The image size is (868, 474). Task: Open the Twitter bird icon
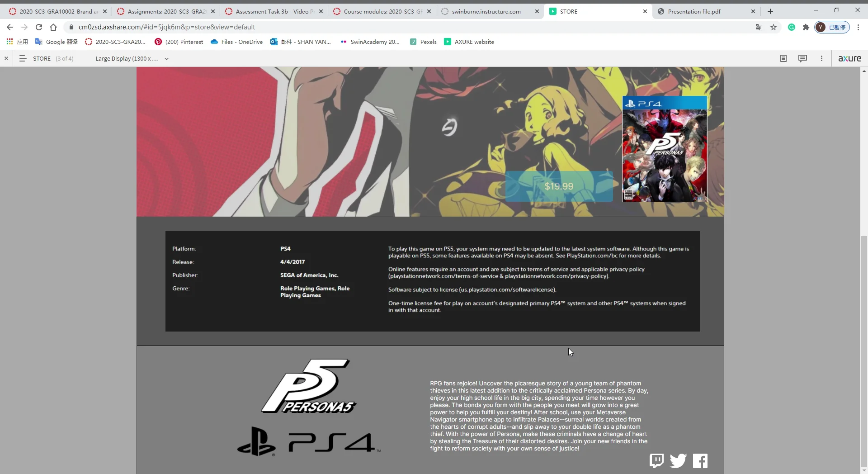click(678, 460)
